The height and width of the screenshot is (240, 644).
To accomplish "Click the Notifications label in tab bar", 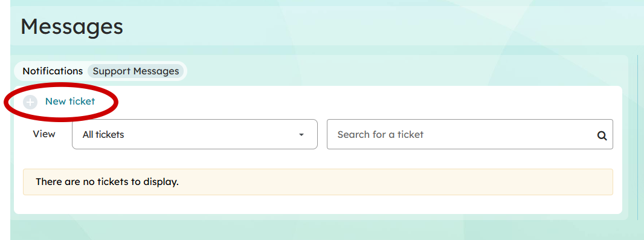I will 53,71.
